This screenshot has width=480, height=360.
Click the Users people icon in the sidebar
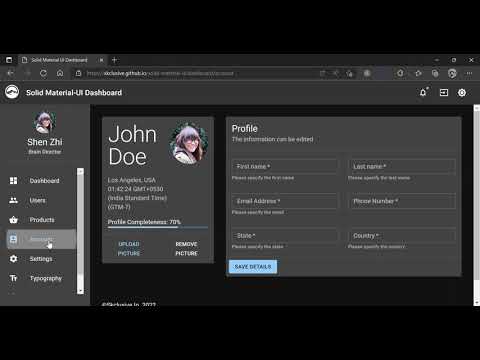click(x=13, y=200)
